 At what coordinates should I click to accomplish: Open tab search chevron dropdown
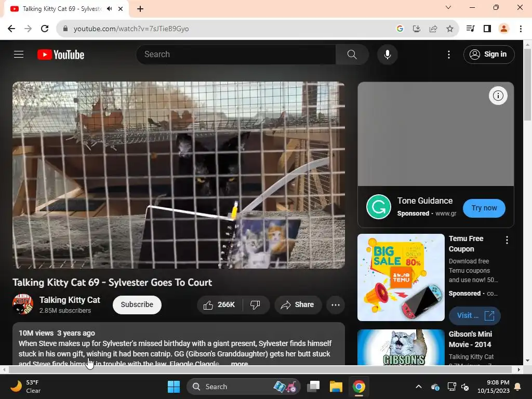[448, 7]
